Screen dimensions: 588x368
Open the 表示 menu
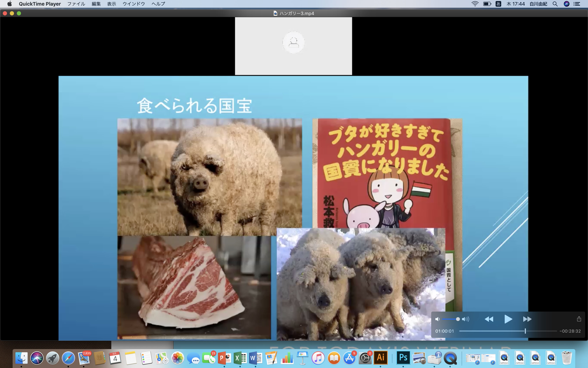(x=111, y=4)
